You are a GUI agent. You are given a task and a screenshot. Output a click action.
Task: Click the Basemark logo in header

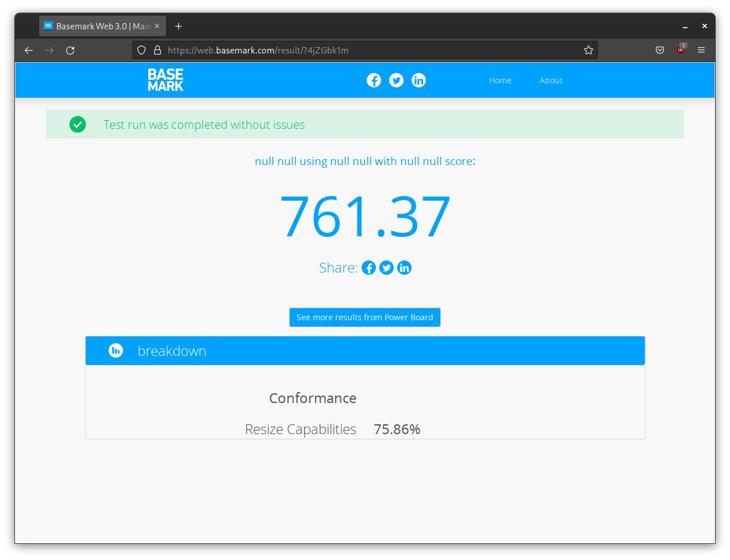point(166,80)
